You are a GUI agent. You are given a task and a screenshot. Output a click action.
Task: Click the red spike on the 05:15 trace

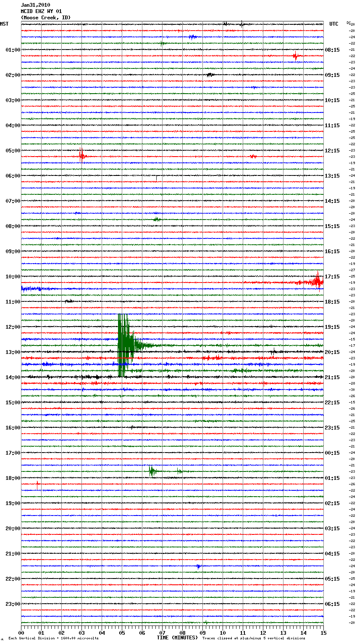tap(82, 156)
